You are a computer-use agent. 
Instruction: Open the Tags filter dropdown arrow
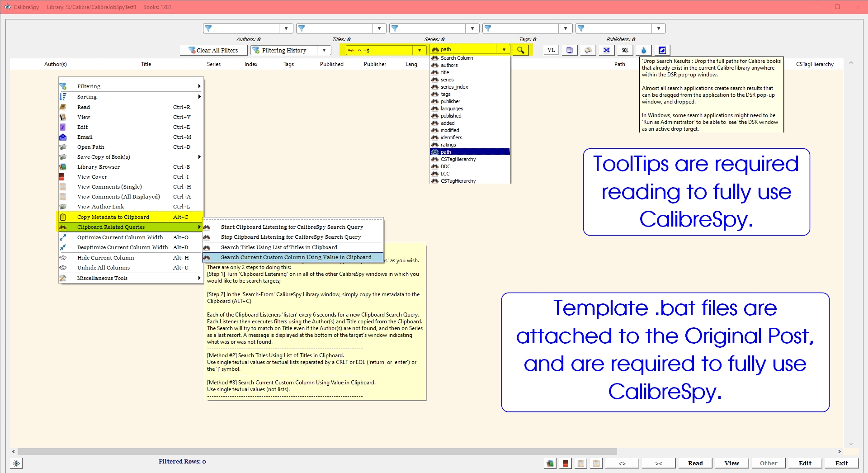click(566, 28)
